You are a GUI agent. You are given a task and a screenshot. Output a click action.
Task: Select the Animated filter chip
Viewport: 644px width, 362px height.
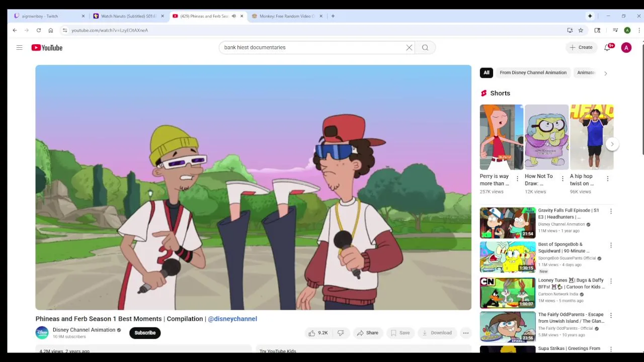[586, 72]
